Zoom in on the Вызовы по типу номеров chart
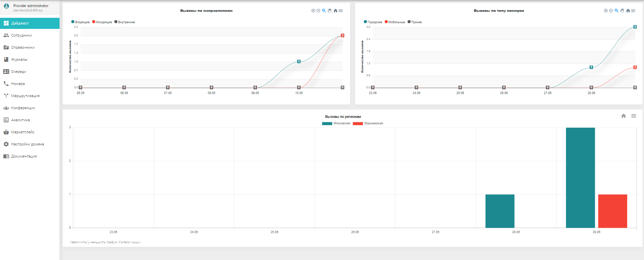This screenshot has width=644, height=260. click(x=606, y=11)
